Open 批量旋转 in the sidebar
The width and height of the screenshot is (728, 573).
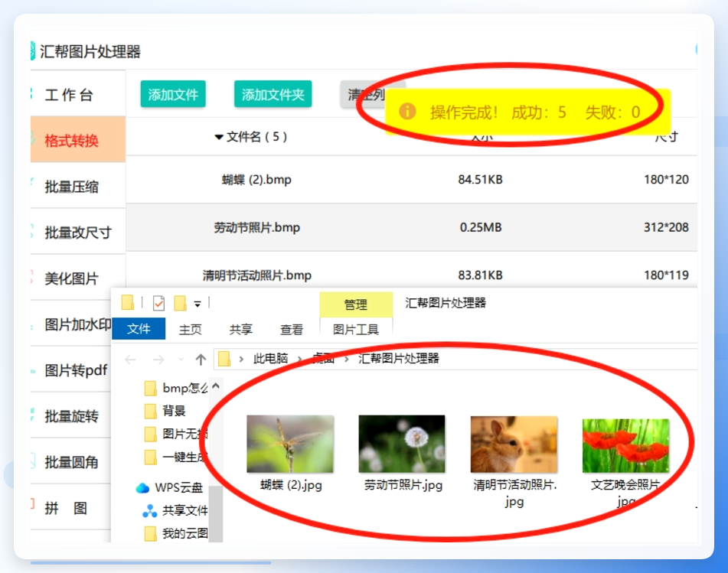[x=71, y=416]
